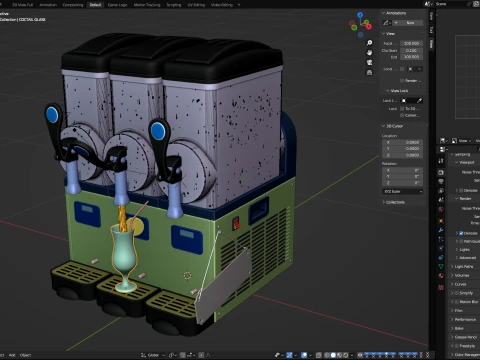The height and width of the screenshot is (360, 480).
Task: Toggle camera view with the camera gizmo
Action: pyautogui.click(x=369, y=63)
